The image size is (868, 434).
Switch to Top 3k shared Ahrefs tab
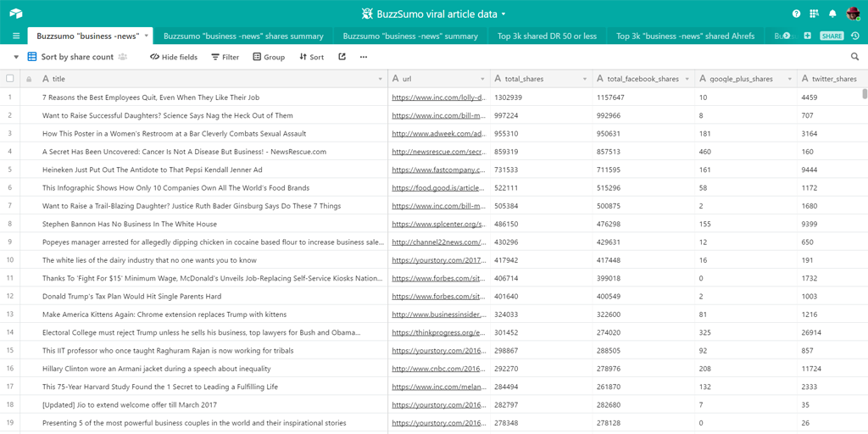point(685,36)
